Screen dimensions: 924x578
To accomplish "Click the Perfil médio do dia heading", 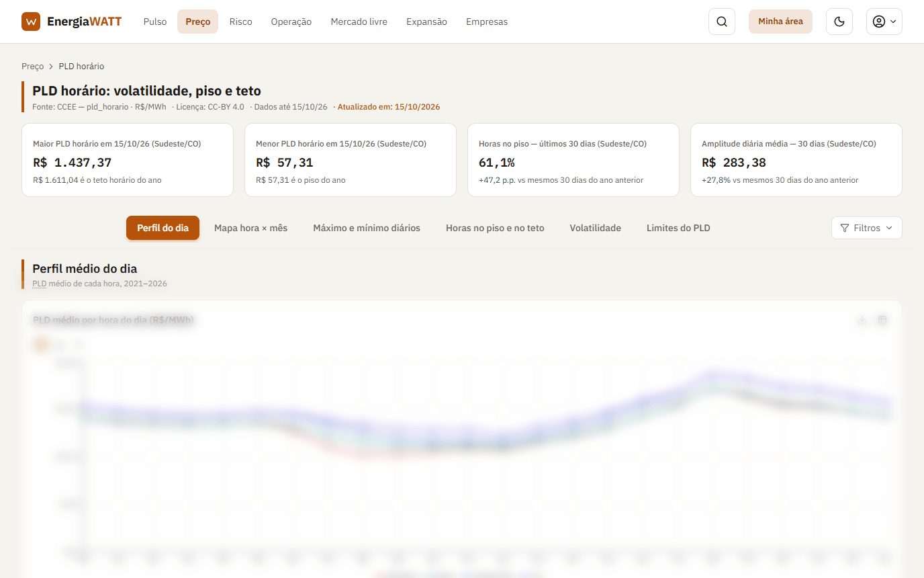I will (85, 269).
